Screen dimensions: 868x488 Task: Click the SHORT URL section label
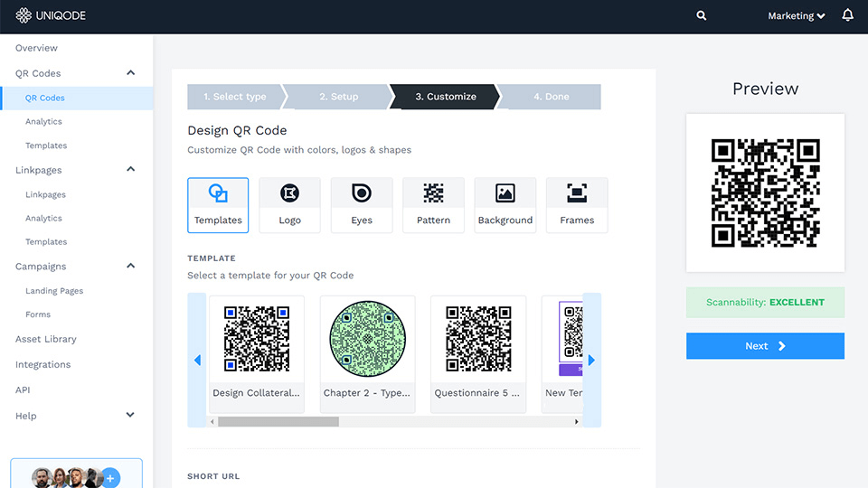(213, 476)
